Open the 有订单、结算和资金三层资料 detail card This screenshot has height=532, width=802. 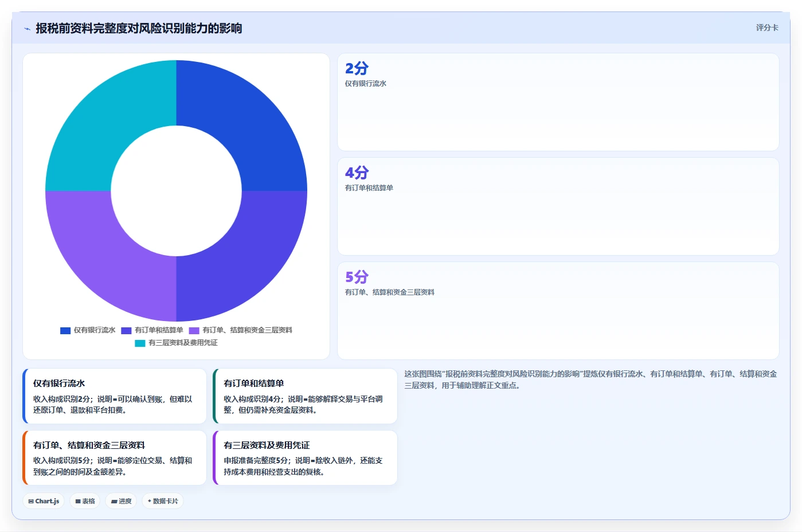[115, 457]
